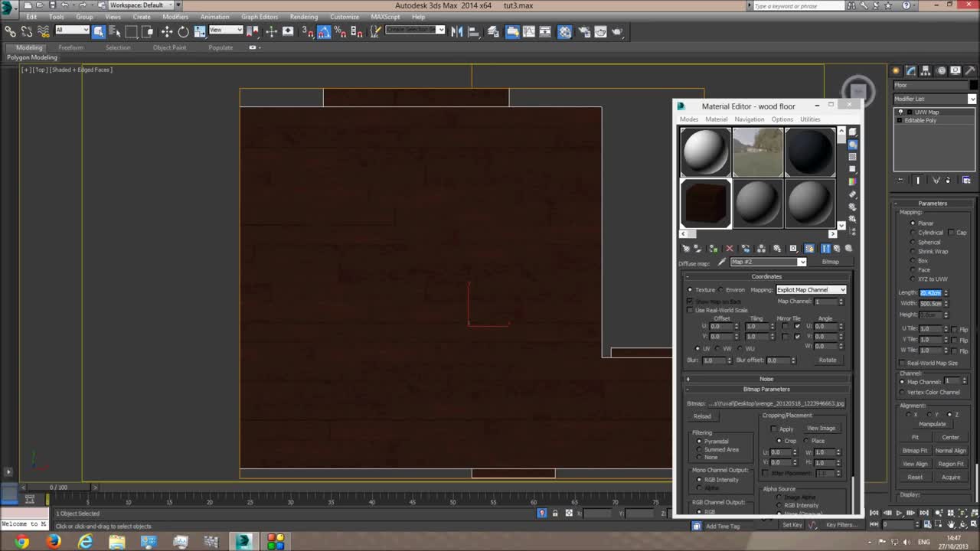980x551 pixels.
Task: Switch to the Freeform ribbon tab
Action: [70, 47]
